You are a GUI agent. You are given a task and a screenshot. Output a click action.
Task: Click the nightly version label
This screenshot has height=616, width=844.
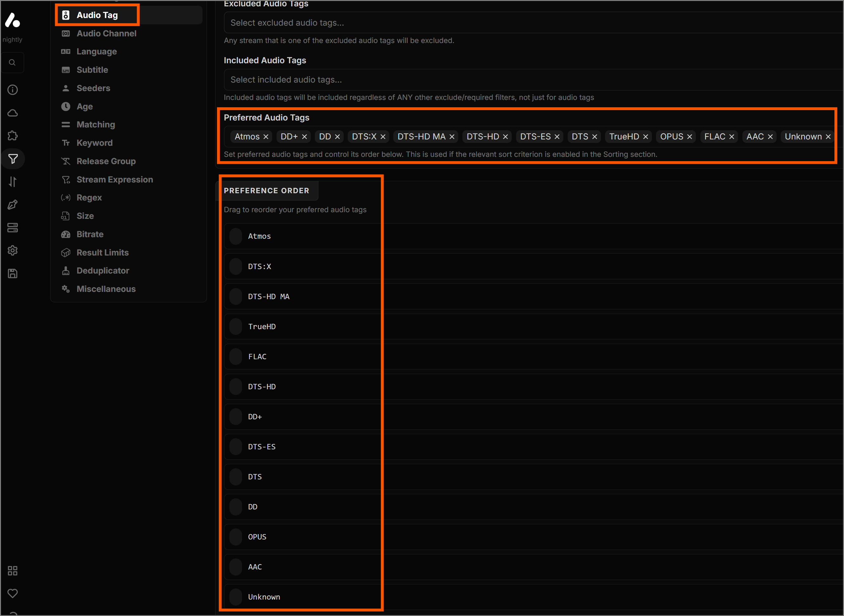[12, 40]
